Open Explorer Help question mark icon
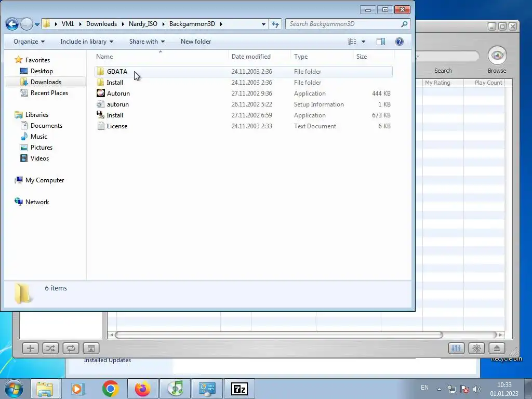Image resolution: width=532 pixels, height=399 pixels. [400, 42]
